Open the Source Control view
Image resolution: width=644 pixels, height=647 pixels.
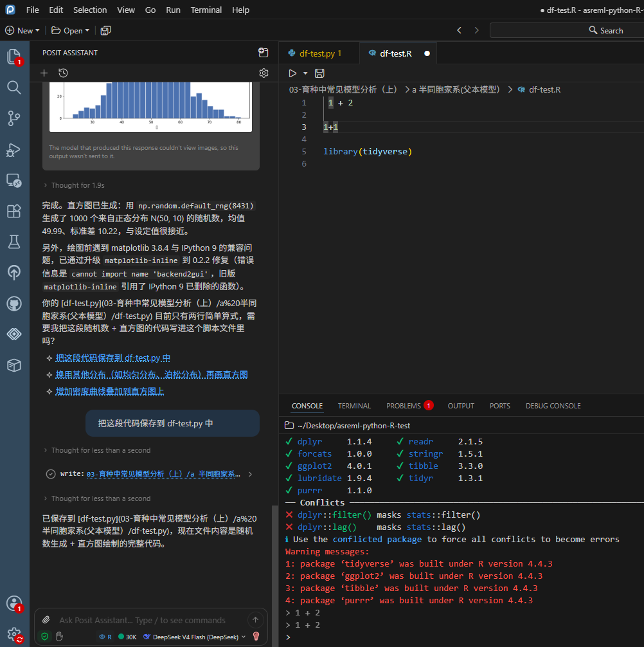14,118
